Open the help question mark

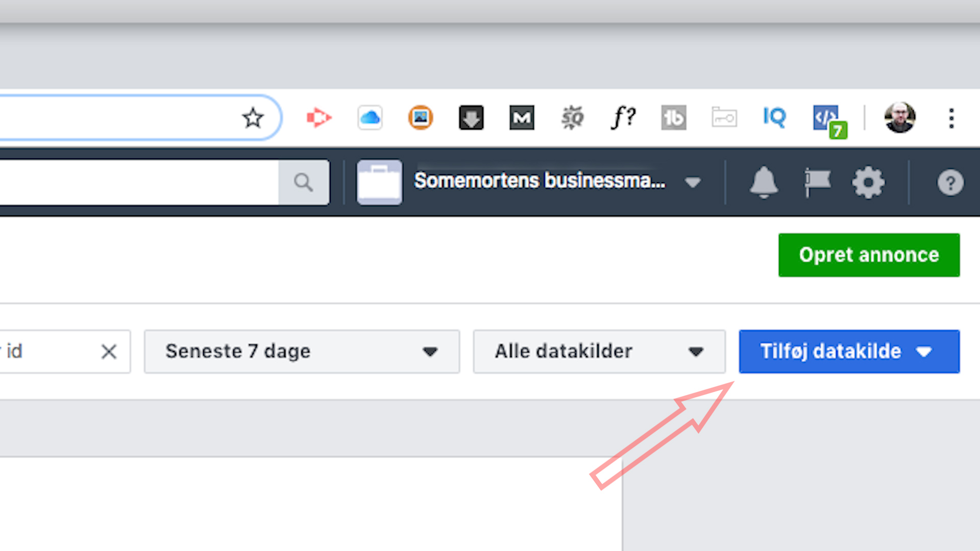tap(950, 183)
